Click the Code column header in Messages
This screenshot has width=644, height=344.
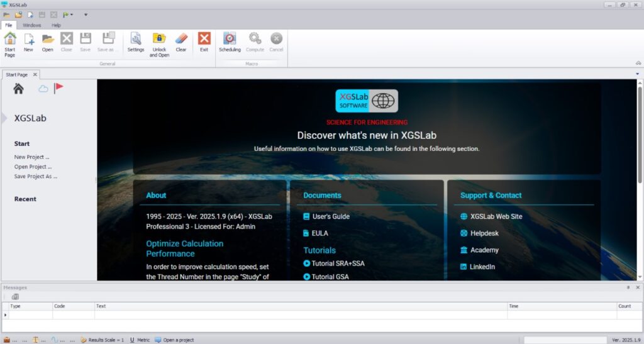(74, 306)
